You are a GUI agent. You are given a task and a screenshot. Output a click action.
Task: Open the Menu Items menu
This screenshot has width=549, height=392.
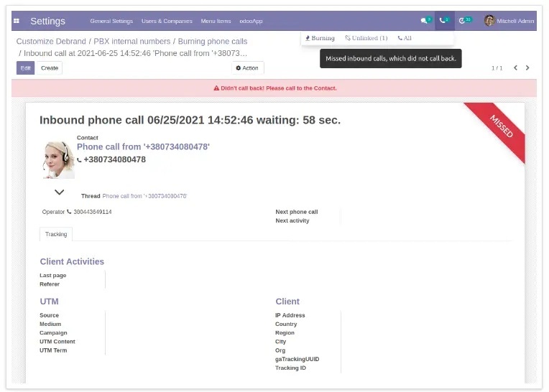point(216,22)
